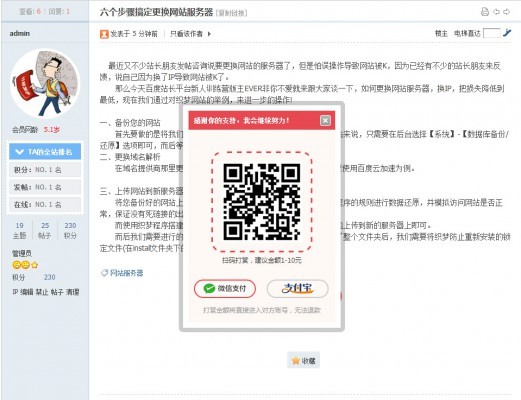This screenshot has width=521, height=400.
Task: Click the admin cartoon avatar
Action: pyautogui.click(x=45, y=84)
